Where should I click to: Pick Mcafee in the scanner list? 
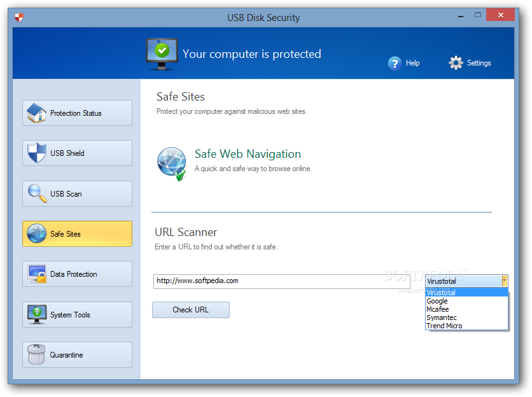pyautogui.click(x=467, y=309)
